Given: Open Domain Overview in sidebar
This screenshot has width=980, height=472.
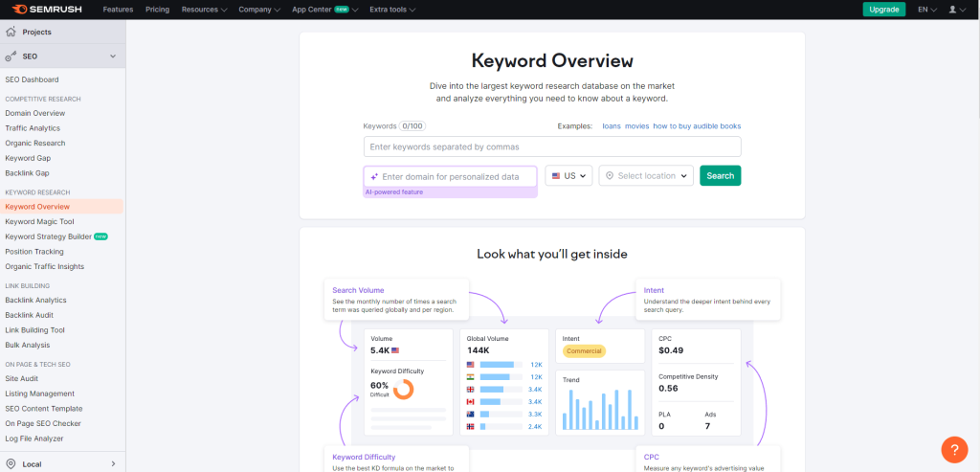Looking at the screenshot, I should (x=35, y=113).
